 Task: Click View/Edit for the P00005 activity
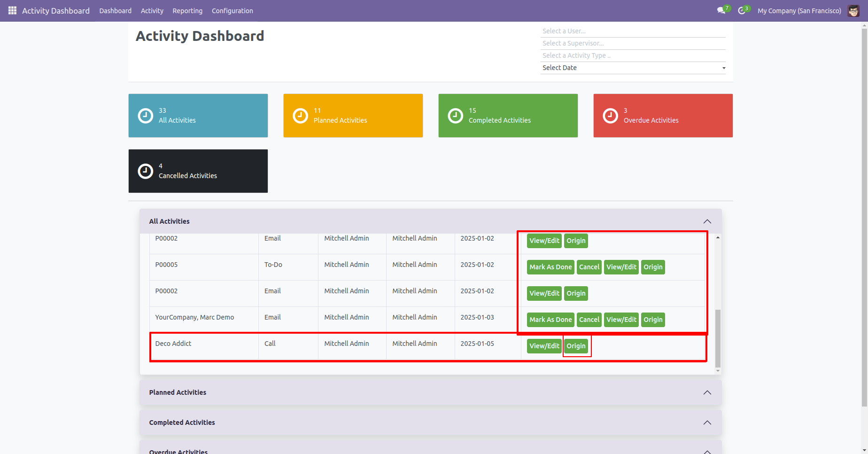click(621, 267)
